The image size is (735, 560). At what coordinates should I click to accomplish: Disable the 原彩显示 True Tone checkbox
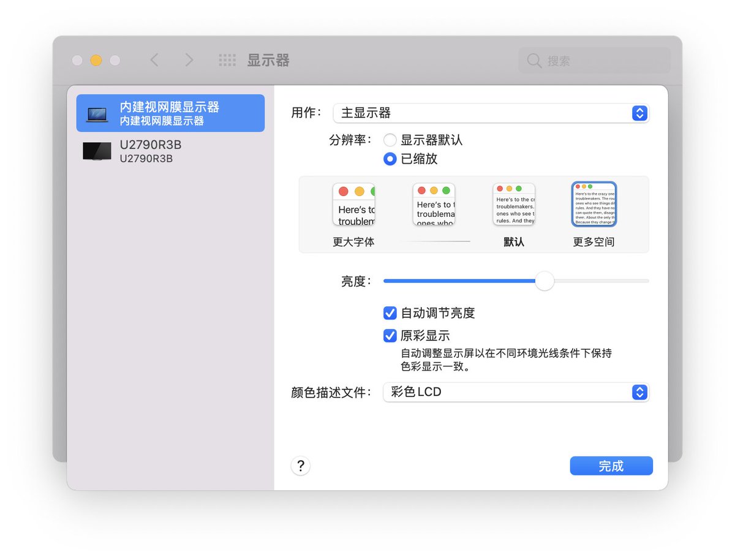click(390, 336)
